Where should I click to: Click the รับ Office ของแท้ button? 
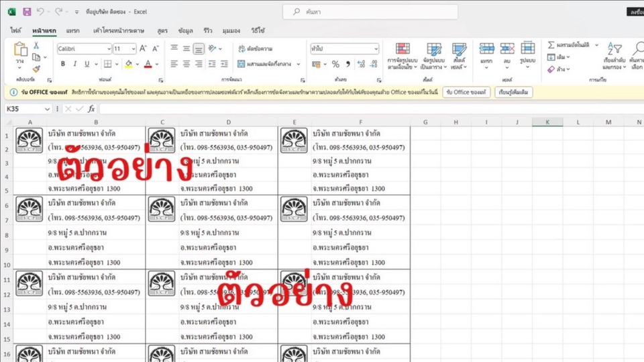[x=466, y=92]
